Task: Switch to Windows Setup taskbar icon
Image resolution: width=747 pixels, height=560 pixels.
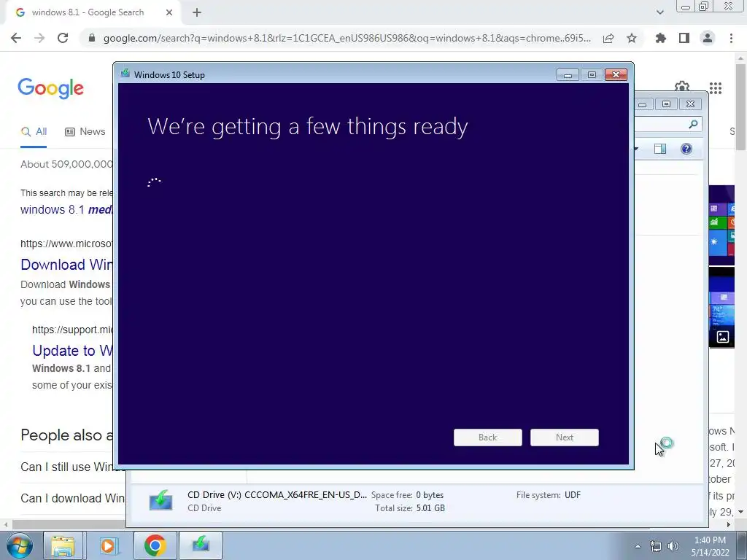Action: 201,545
